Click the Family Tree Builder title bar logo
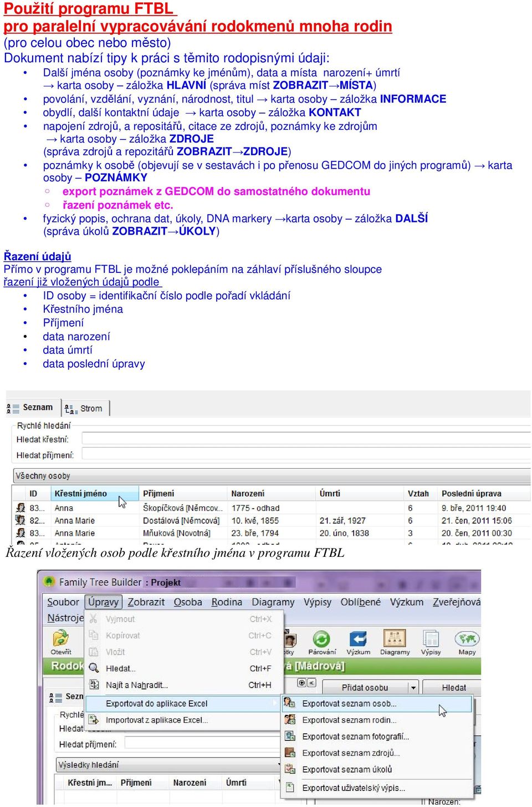Viewport: 532px width, 807px height. [49, 582]
